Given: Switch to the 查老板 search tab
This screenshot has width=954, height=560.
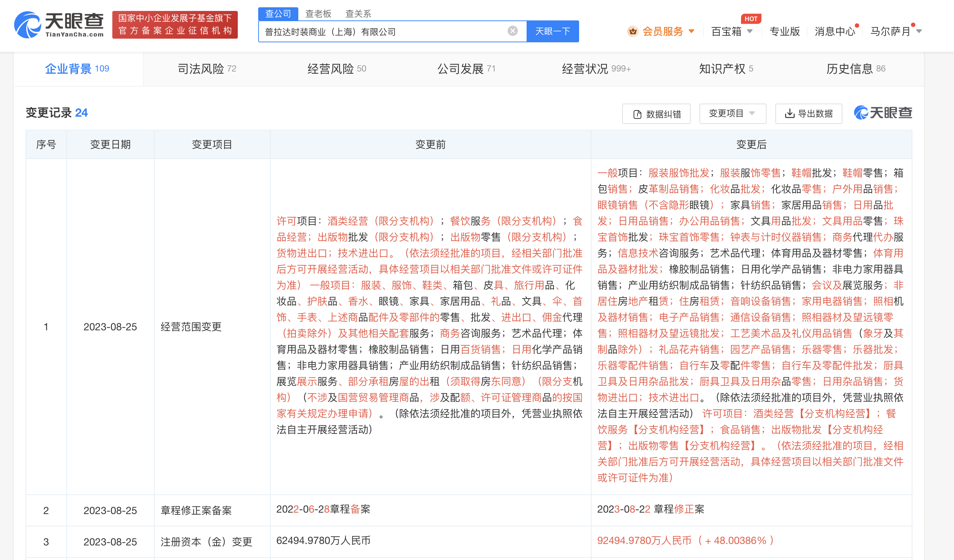Looking at the screenshot, I should tap(318, 13).
